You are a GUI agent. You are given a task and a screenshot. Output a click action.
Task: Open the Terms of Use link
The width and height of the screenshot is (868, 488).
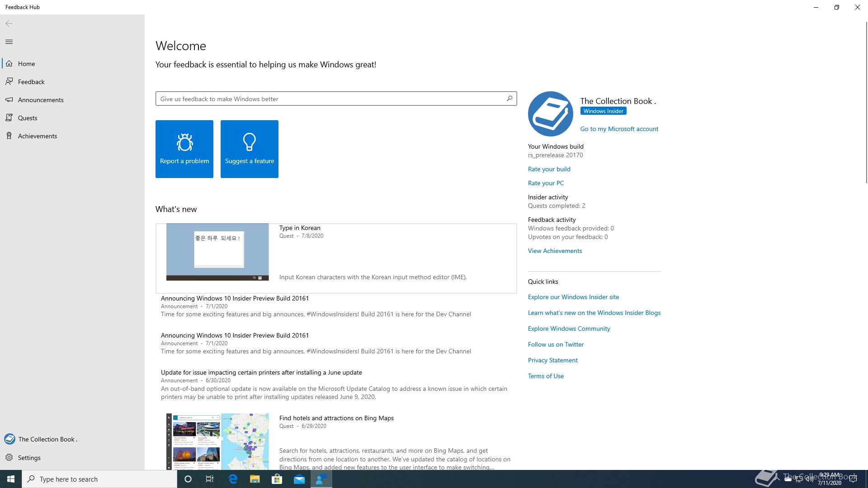[546, 376]
